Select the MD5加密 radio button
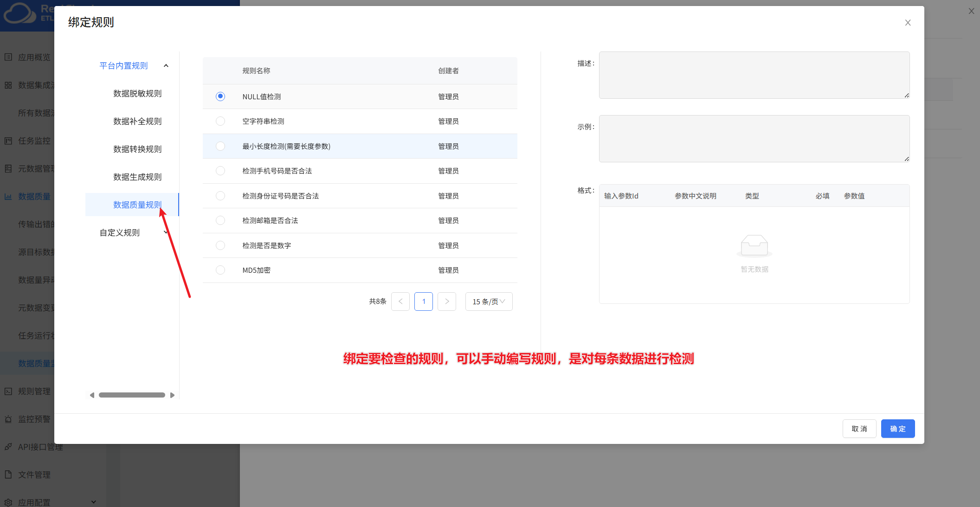Viewport: 980px width, 507px height. coord(220,270)
